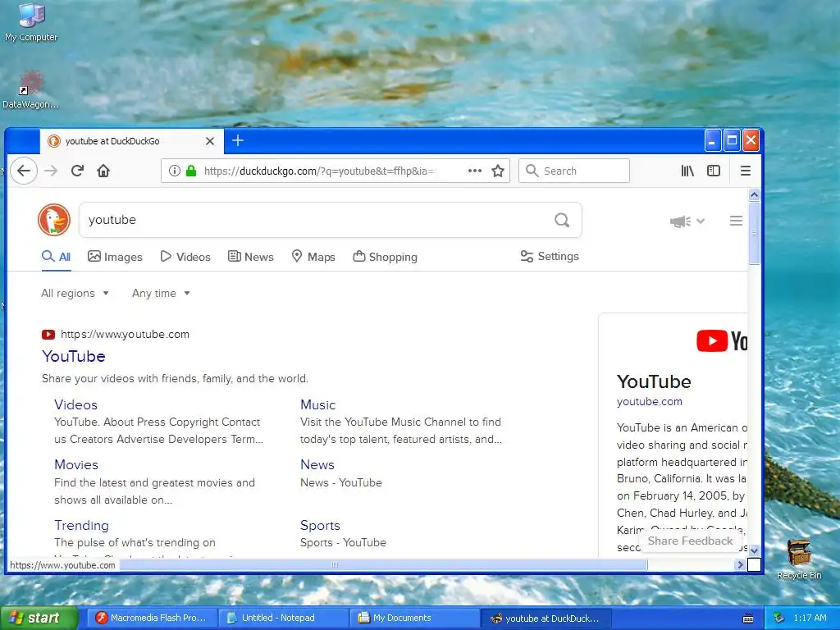Open the Movies sitelink
Viewport: 840px width, 630px height.
[x=76, y=464]
